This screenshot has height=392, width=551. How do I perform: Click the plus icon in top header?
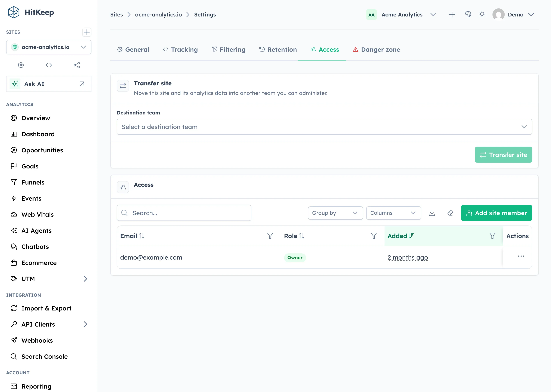coord(452,15)
